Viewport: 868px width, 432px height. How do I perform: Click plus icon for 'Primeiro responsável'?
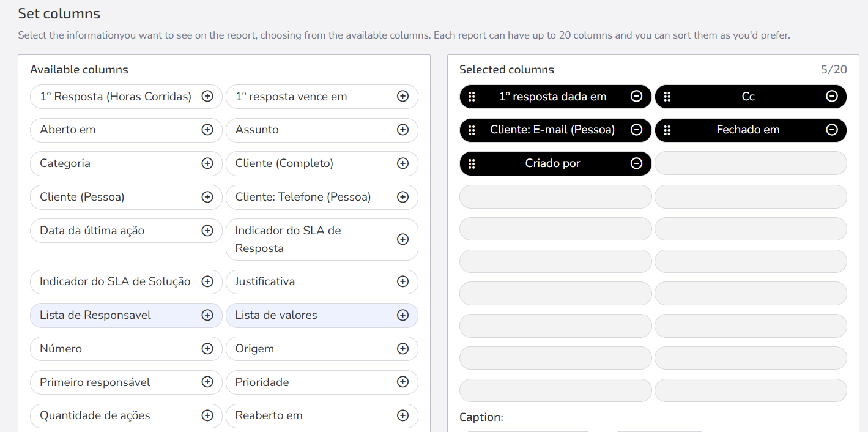[x=207, y=382]
